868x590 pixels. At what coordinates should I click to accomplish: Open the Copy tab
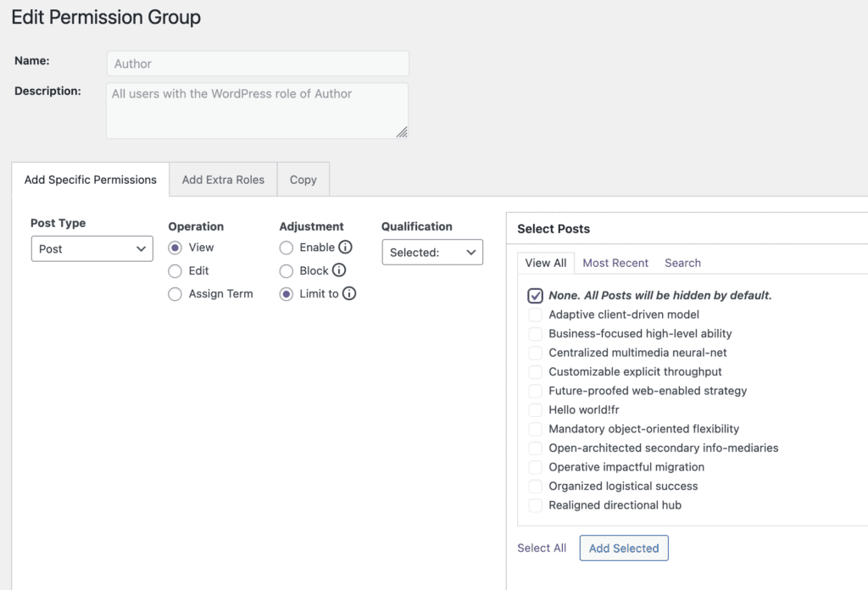click(x=303, y=180)
